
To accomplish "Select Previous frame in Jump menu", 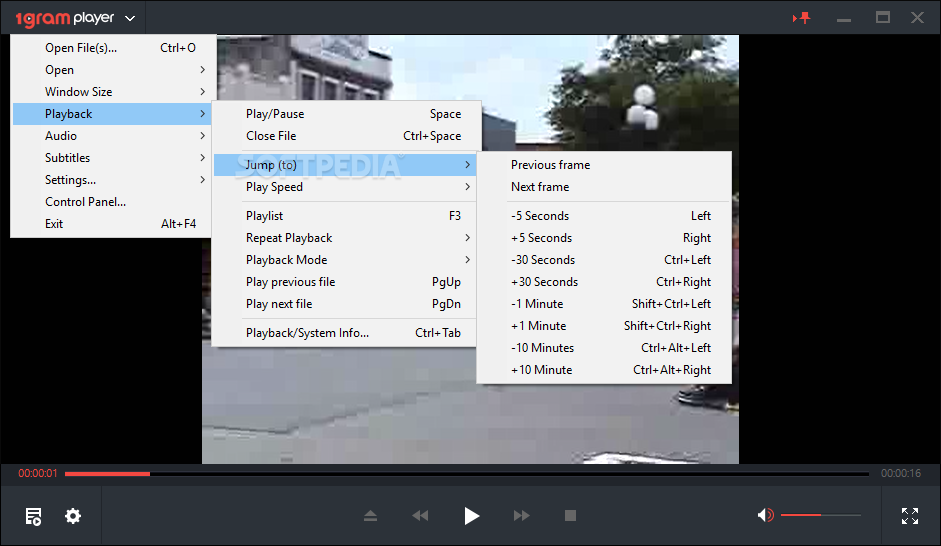I will coord(604,165).
